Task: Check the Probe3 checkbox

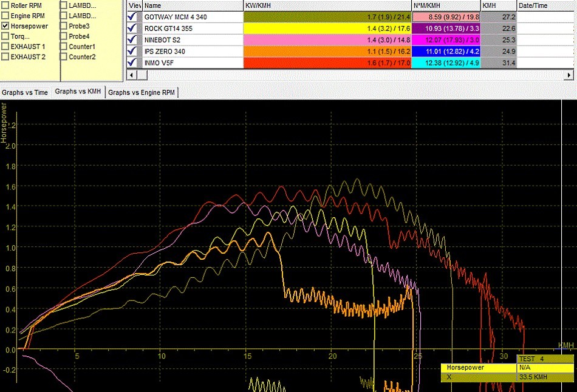Action: click(x=64, y=26)
